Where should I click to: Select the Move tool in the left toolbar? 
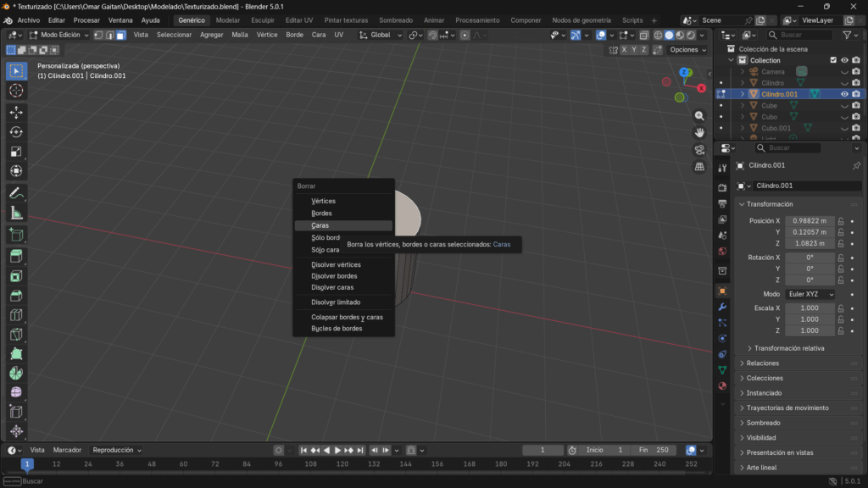(16, 112)
